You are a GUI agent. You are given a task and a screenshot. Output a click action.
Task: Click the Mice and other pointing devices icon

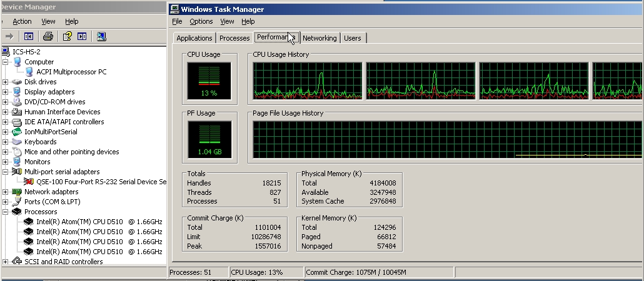(17, 152)
